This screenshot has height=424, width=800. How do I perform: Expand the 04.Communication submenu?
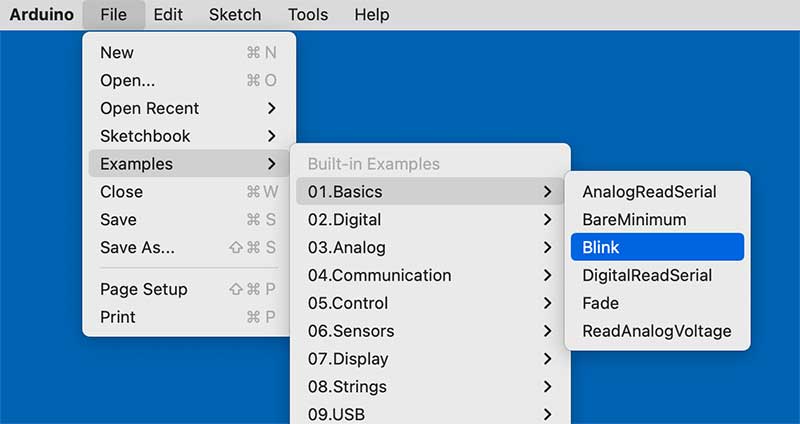pos(430,275)
